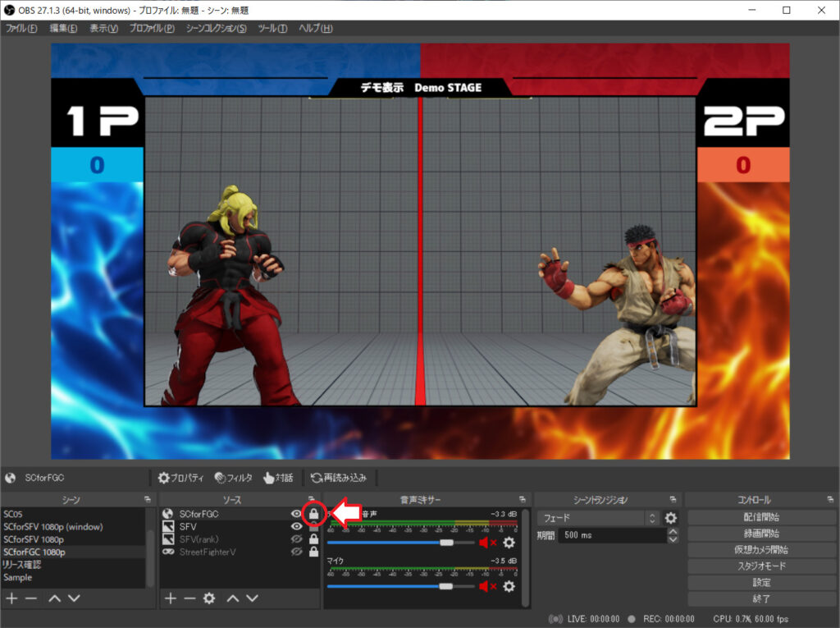
Task: Show the SFV(rank) source with its eye icon
Action: click(295, 539)
